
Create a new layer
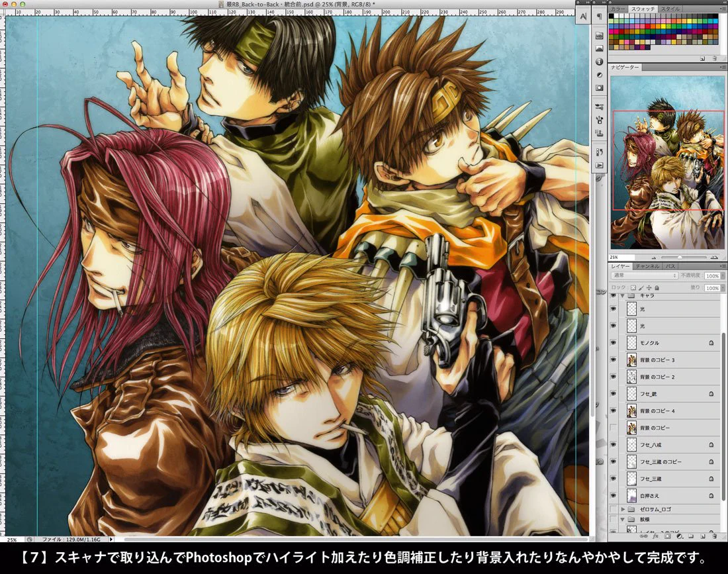(702, 536)
